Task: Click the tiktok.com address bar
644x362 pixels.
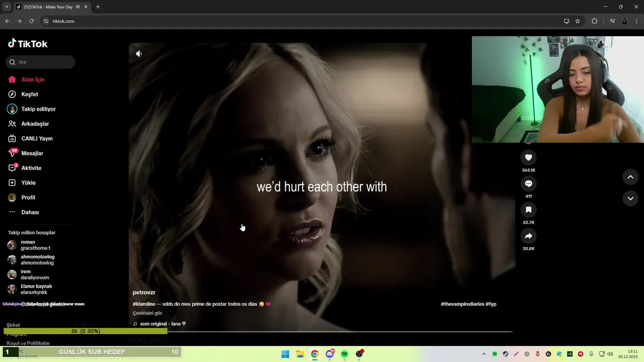Action: 302,21
